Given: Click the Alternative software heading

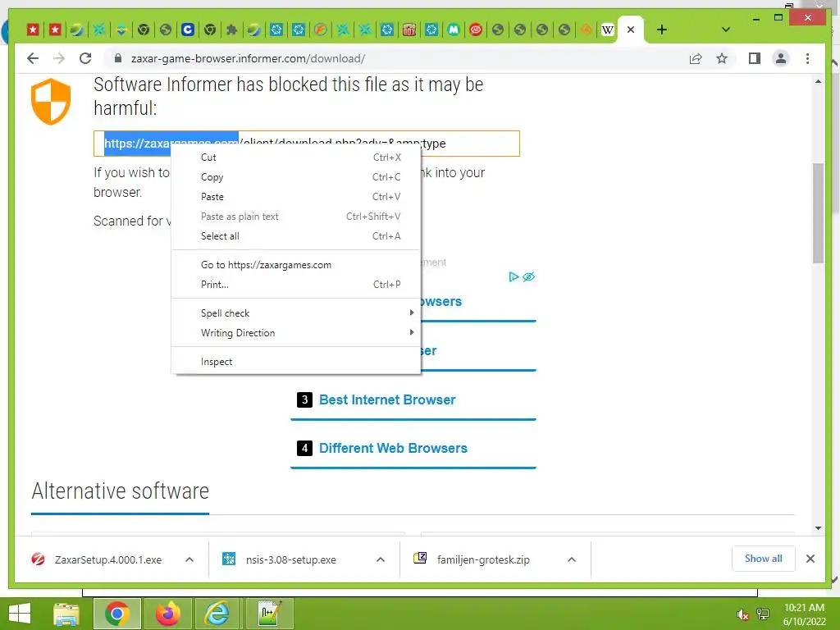Looking at the screenshot, I should pyautogui.click(x=120, y=491).
